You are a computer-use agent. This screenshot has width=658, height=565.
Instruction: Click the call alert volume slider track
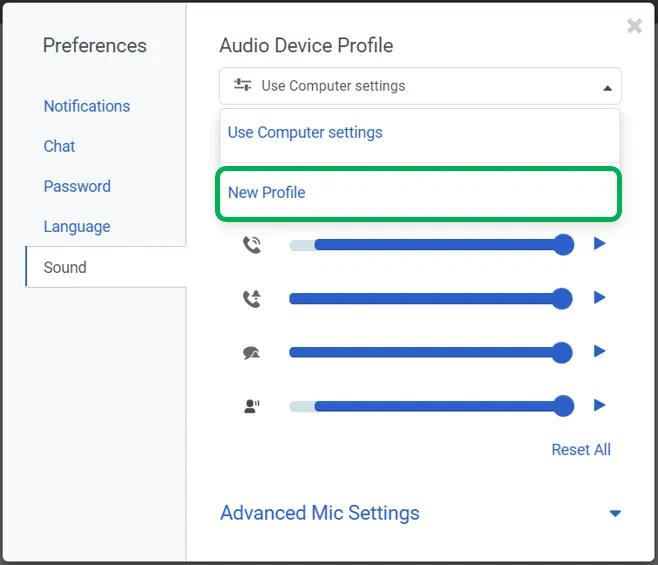(420, 298)
